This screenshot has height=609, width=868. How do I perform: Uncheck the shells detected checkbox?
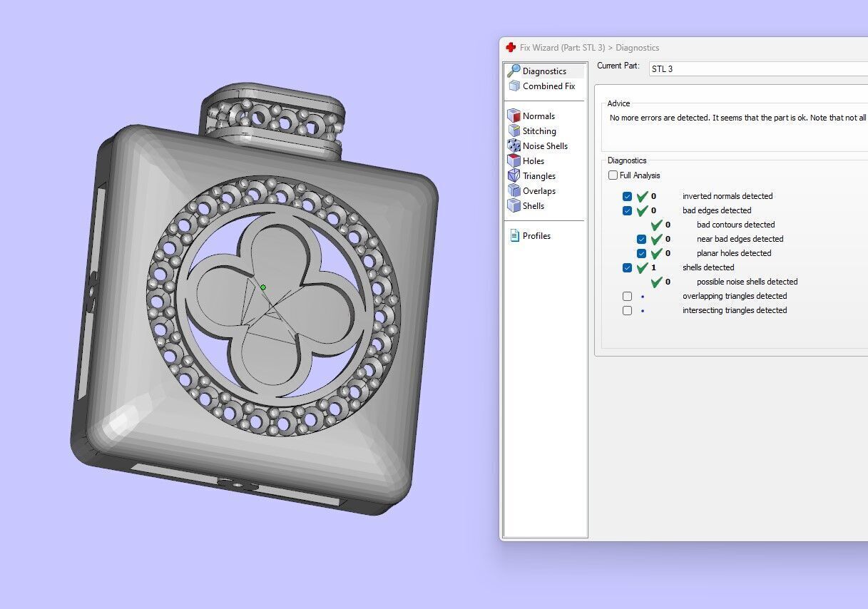(x=627, y=267)
